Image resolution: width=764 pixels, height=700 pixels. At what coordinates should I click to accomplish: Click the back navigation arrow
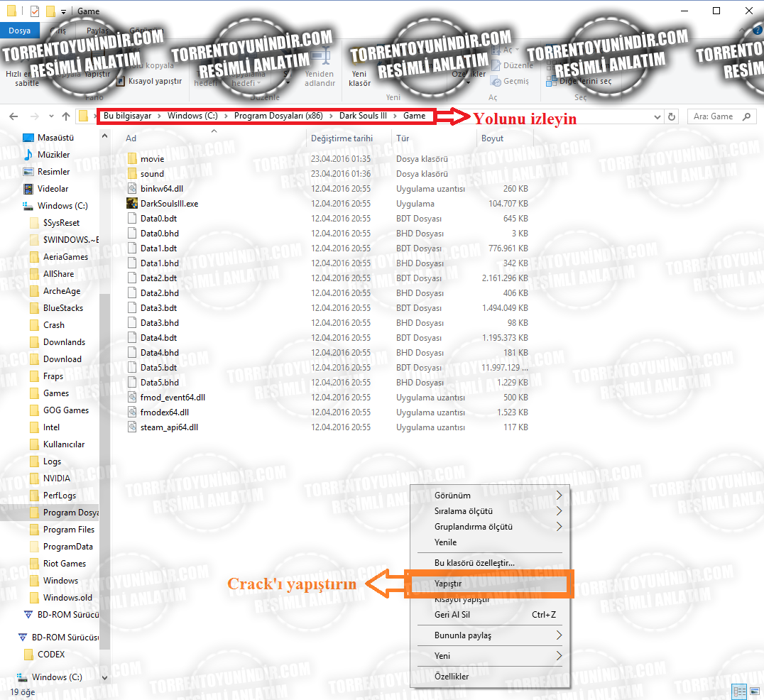[13, 116]
